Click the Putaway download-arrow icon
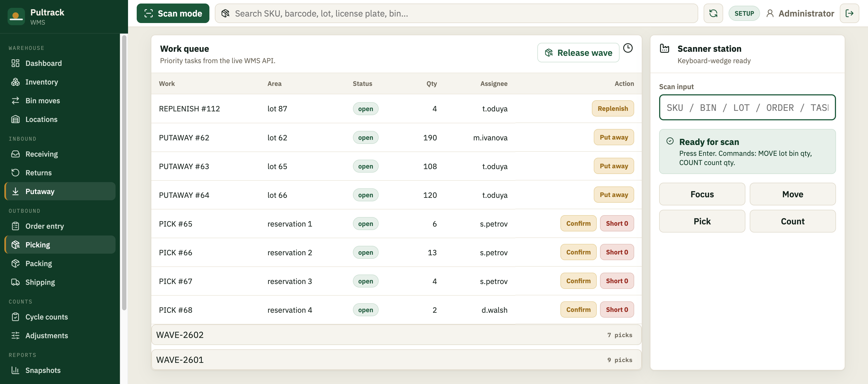The width and height of the screenshot is (868, 384). (x=15, y=191)
